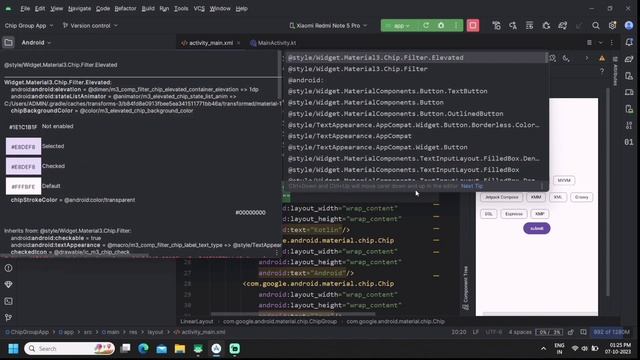
Task: Click the submit button in design preview
Action: click(536, 228)
